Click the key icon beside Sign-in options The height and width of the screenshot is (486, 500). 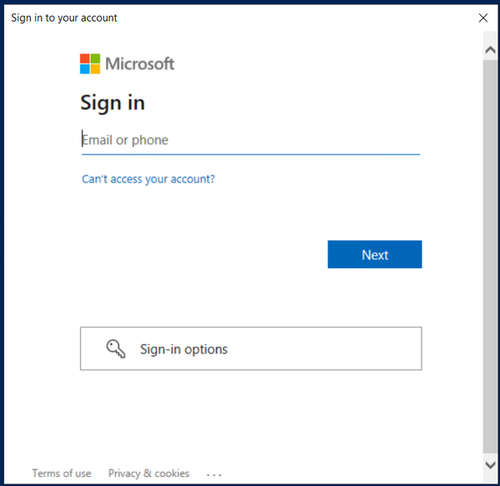pyautogui.click(x=116, y=349)
